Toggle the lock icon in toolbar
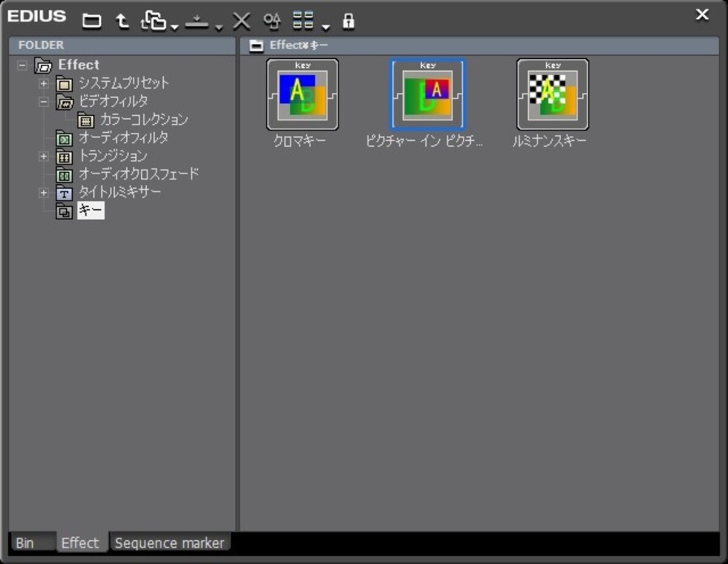This screenshot has height=564, width=728. (348, 21)
